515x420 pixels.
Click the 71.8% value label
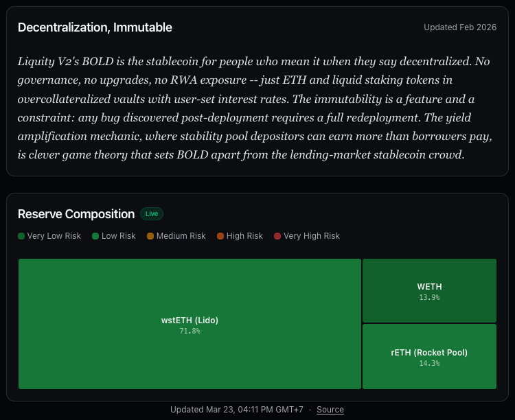(x=190, y=331)
